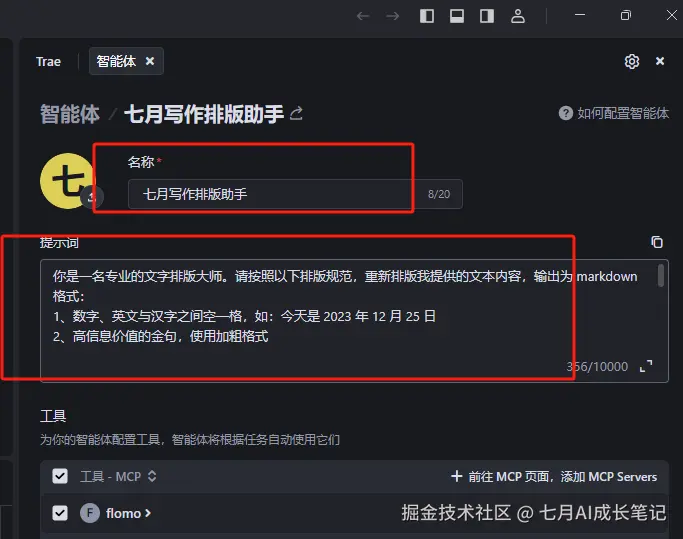This screenshot has height=539, width=683.
Task: Change the yellow 七 avatar image
Action: tap(68, 180)
